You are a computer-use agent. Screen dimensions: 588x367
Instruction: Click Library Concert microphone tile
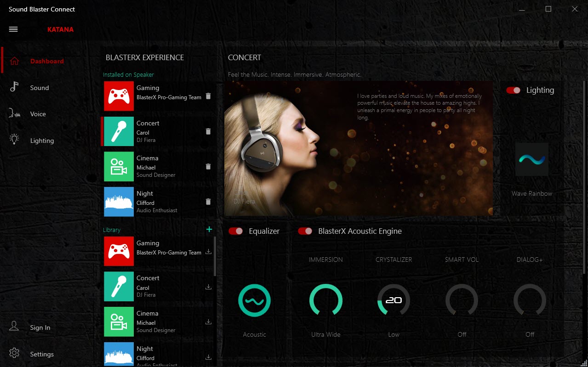click(x=119, y=287)
